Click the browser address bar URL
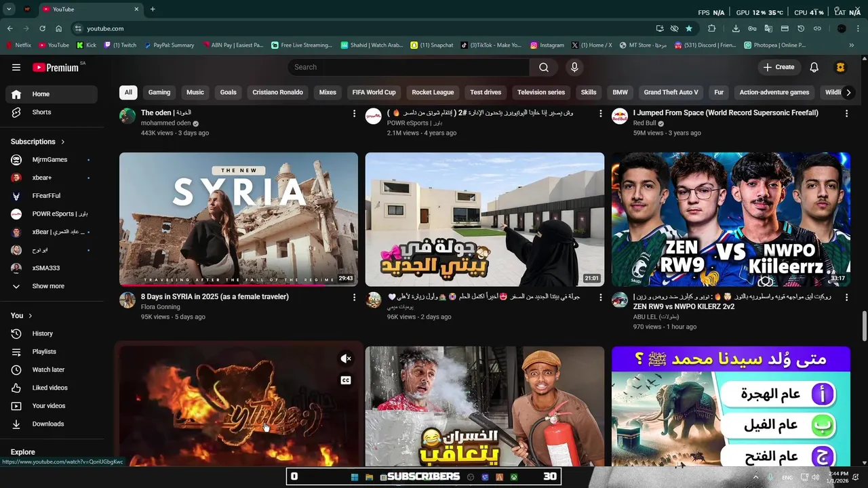The height and width of the screenshot is (488, 868). pyautogui.click(x=105, y=28)
